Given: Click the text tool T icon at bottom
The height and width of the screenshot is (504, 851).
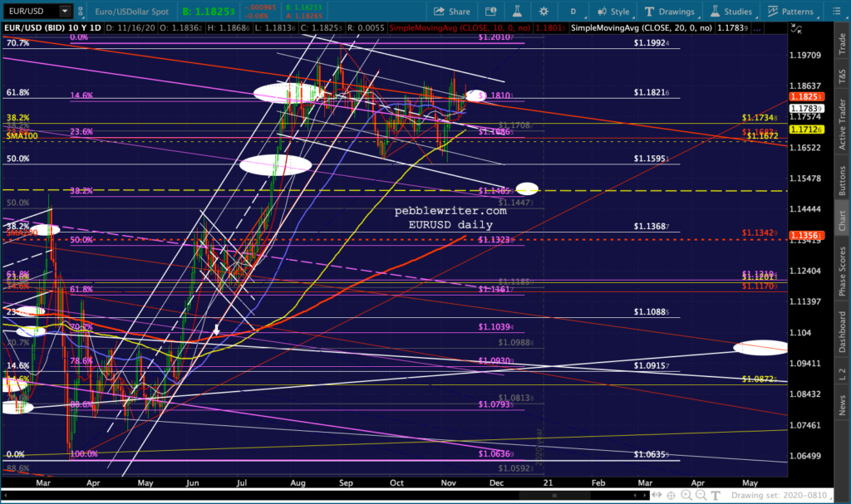Looking at the screenshot, I should (x=716, y=496).
